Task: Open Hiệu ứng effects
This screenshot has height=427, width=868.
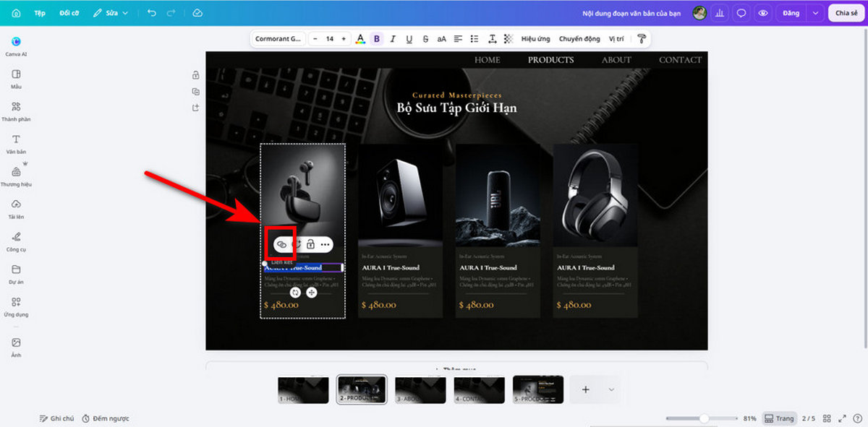Action: click(x=535, y=39)
